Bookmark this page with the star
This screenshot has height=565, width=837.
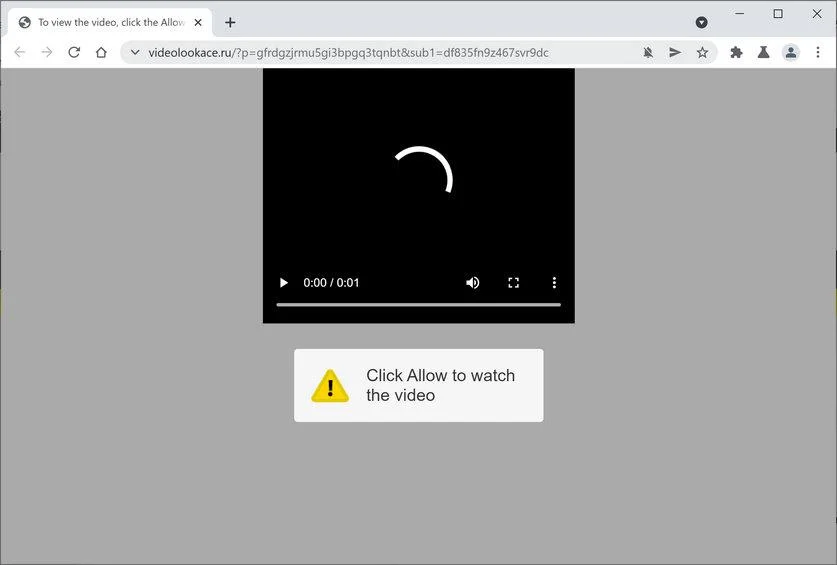pos(702,52)
